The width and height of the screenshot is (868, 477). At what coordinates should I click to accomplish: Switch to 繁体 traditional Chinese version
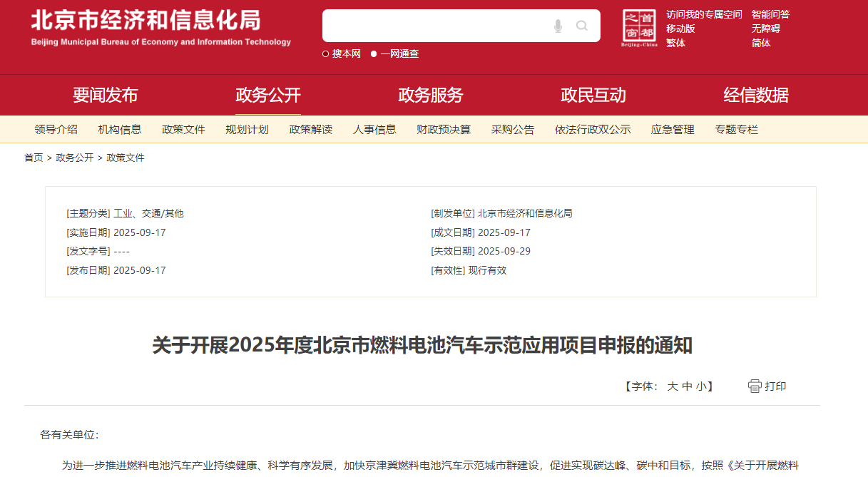point(675,43)
